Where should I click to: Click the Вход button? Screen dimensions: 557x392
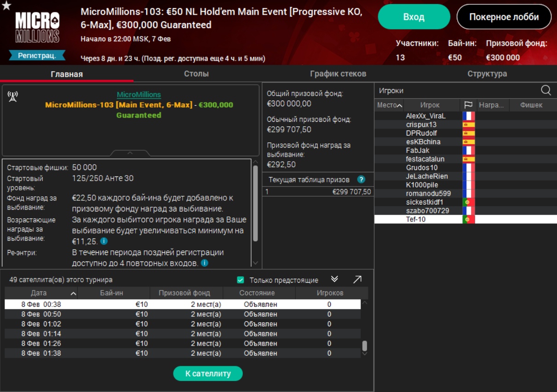[414, 17]
